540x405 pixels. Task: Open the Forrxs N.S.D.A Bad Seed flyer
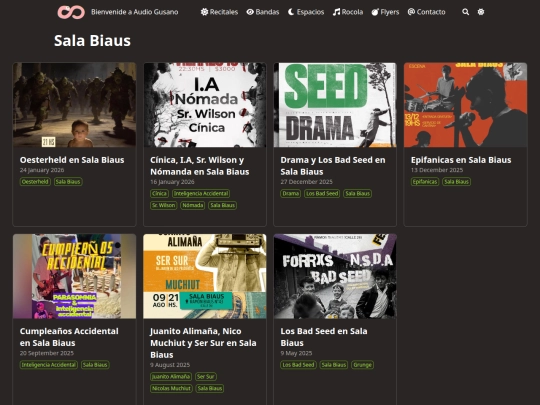(x=335, y=276)
